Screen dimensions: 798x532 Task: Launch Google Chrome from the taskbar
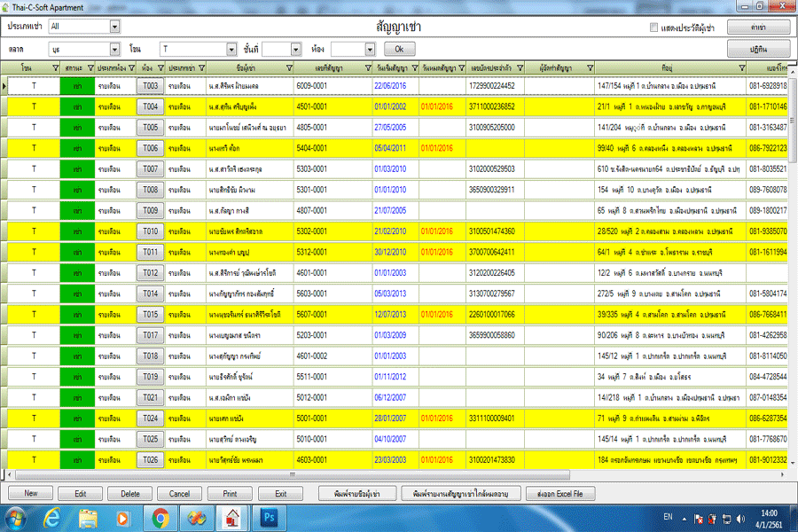pos(160,517)
